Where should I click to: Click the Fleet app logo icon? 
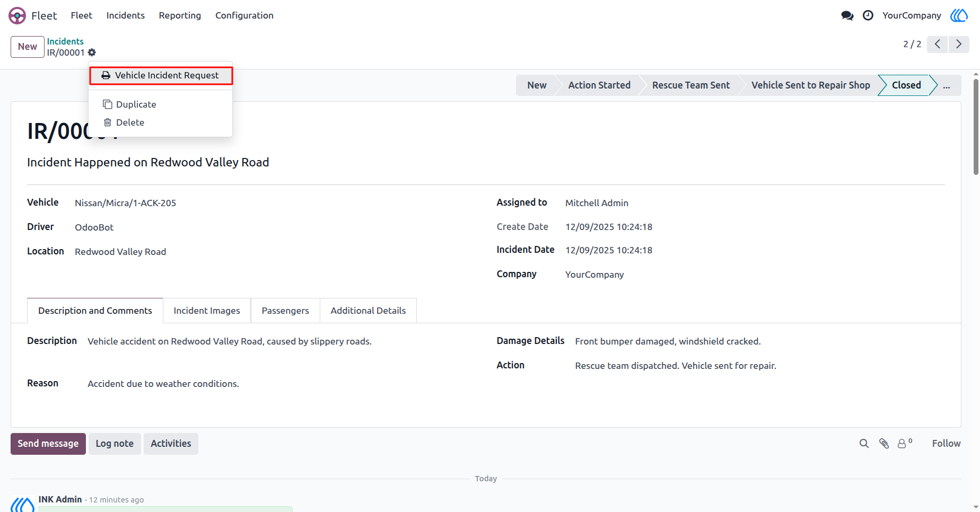tap(17, 15)
